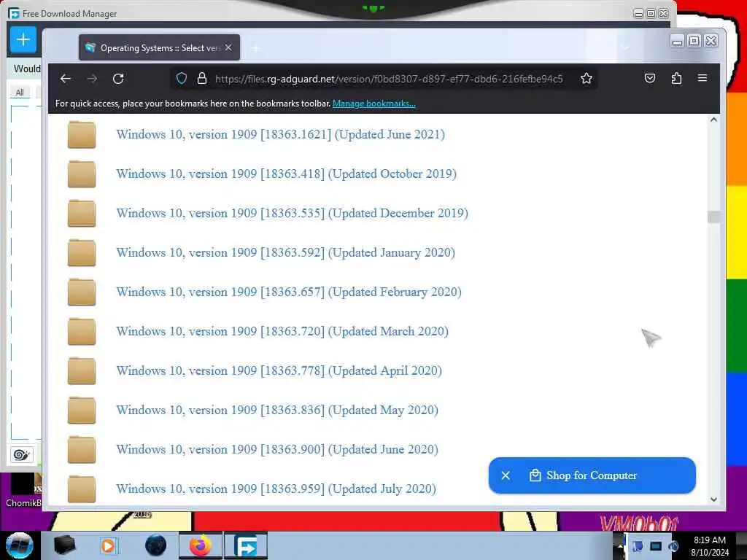Screen dimensions: 747x560
Task: Switch to Free Download Manager taskbar button
Action: [x=246, y=545]
